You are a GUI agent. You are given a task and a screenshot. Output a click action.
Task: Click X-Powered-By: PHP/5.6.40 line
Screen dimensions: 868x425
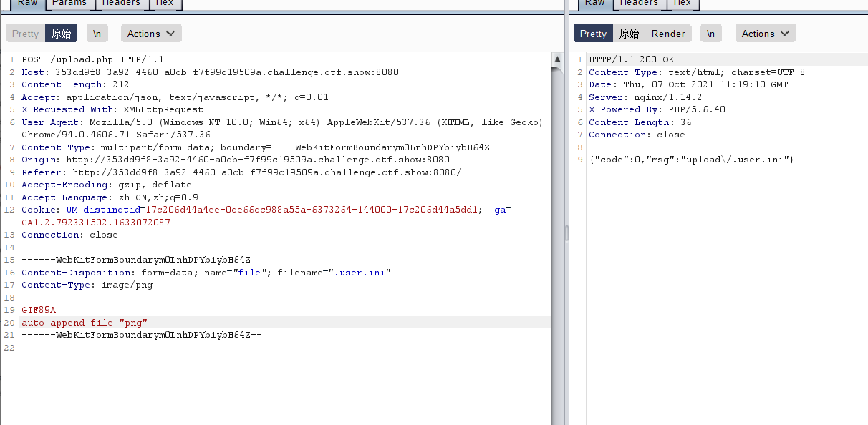click(657, 109)
